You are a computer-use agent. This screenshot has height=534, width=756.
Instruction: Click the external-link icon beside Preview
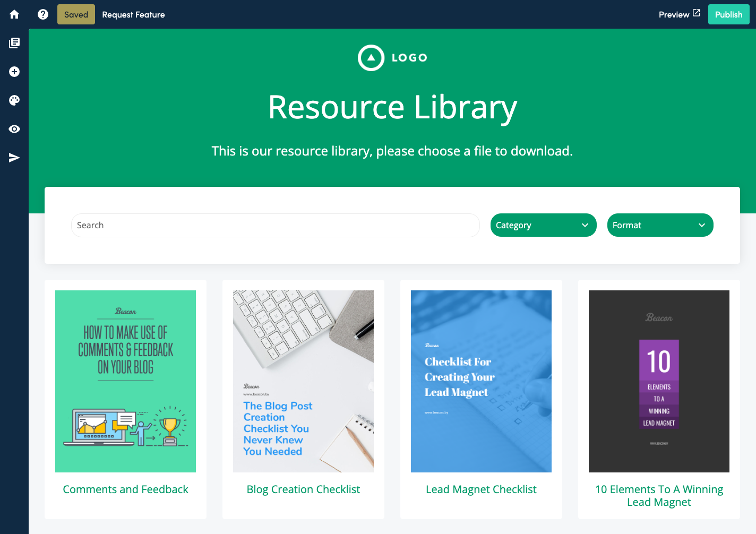click(697, 14)
